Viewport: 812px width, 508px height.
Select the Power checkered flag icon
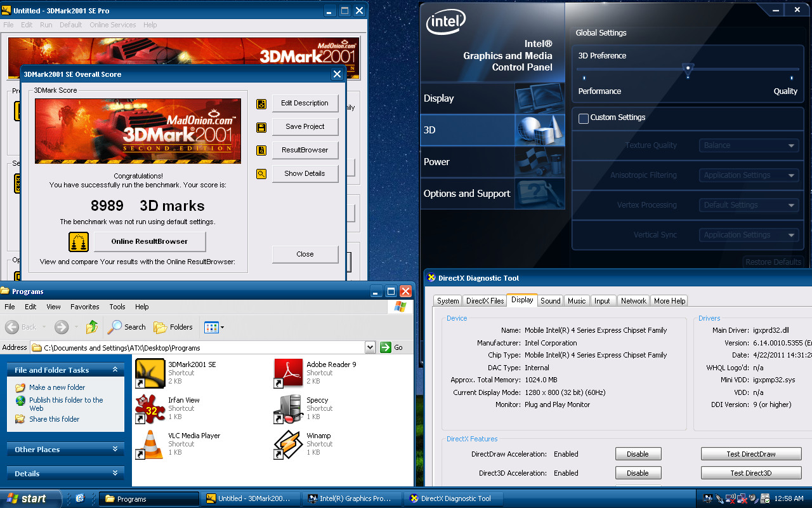click(x=539, y=162)
